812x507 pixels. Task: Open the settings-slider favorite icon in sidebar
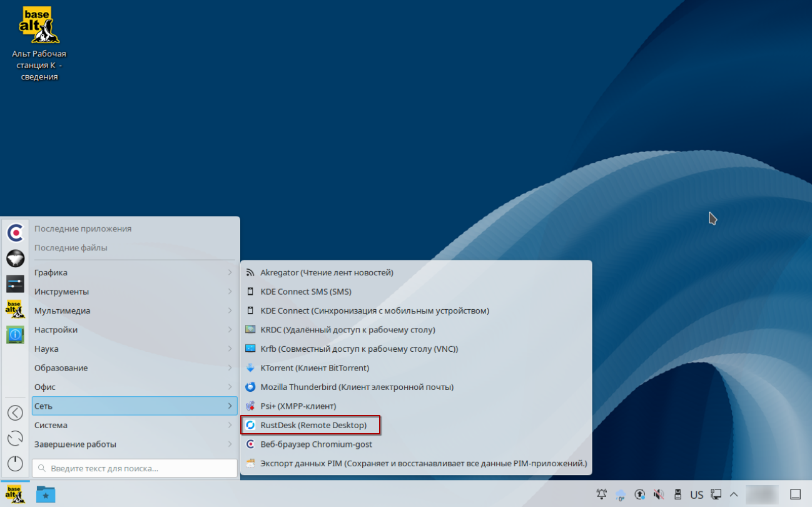[x=14, y=284]
